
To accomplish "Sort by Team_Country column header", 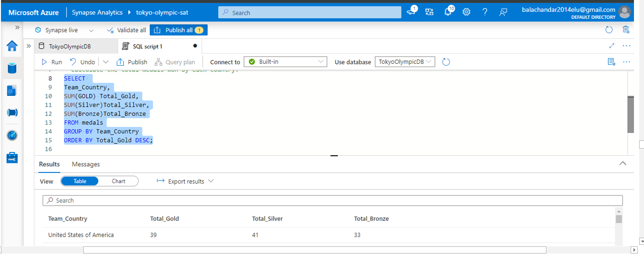I will click(x=67, y=219).
